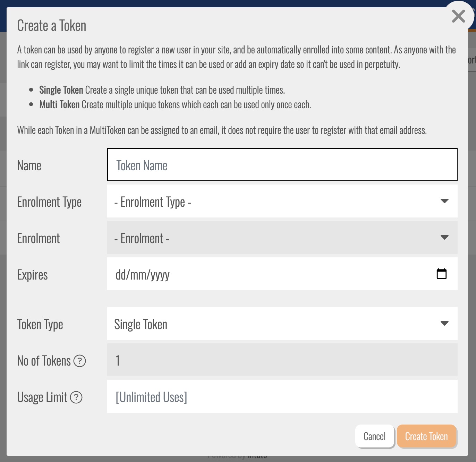
Task: Click the Token Type label text
Action: pyautogui.click(x=40, y=325)
